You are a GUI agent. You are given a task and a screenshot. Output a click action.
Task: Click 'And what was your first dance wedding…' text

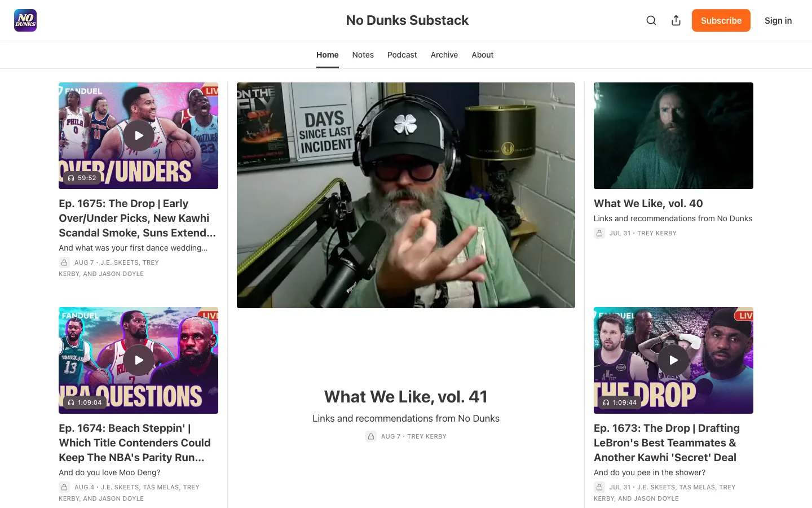coord(133,248)
